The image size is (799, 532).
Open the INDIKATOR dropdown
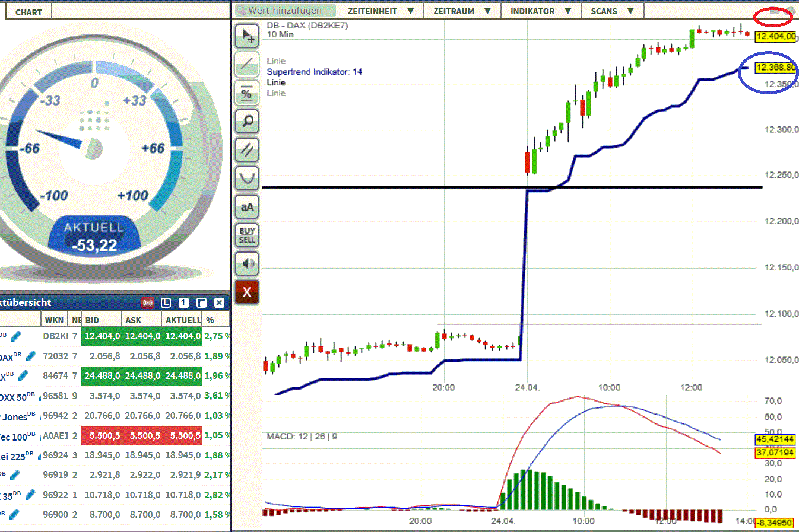540,10
